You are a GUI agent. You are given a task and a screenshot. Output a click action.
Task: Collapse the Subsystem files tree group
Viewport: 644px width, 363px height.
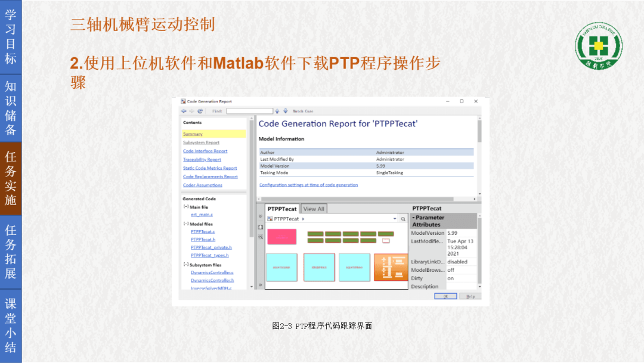click(x=186, y=265)
